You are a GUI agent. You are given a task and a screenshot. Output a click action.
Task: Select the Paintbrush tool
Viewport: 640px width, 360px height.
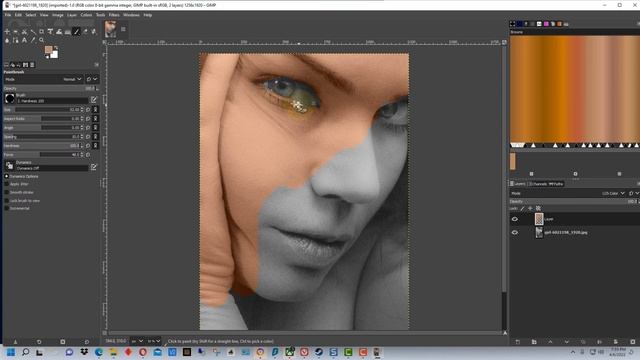pyautogui.click(x=76, y=31)
